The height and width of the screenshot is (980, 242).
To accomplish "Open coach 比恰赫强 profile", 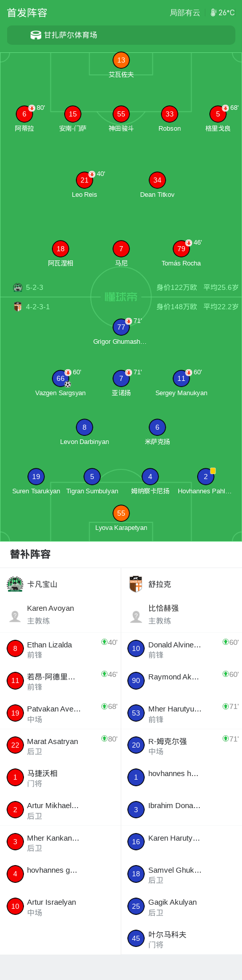I will (x=181, y=614).
